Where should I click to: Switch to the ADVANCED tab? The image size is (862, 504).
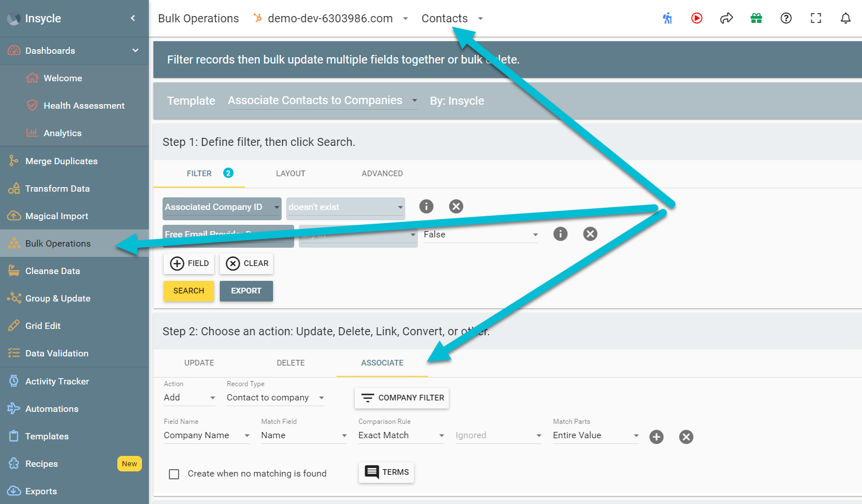point(382,173)
